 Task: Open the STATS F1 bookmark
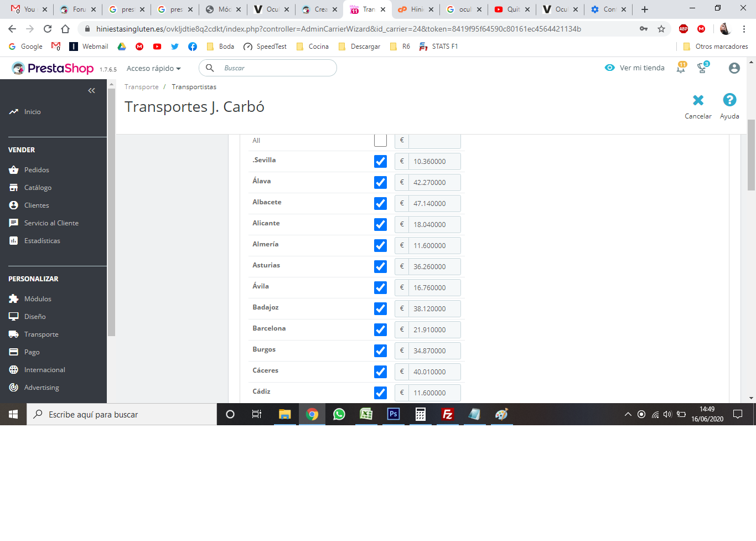[x=438, y=47]
